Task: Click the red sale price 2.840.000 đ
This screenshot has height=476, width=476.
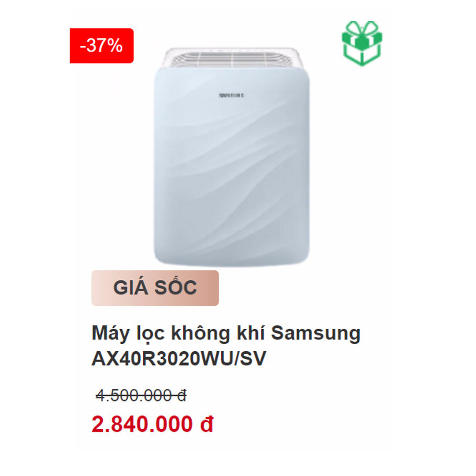Action: tap(152, 424)
